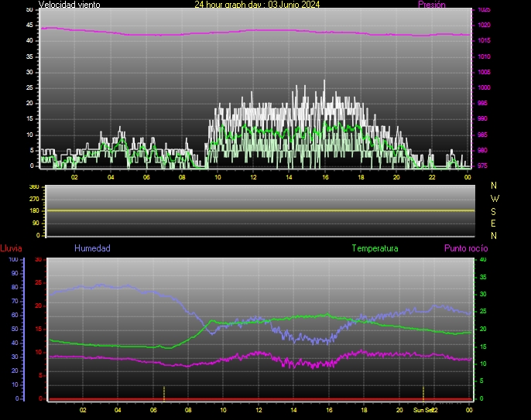Click the "45" wind speed axis value
531x420 pixels.
(29, 25)
